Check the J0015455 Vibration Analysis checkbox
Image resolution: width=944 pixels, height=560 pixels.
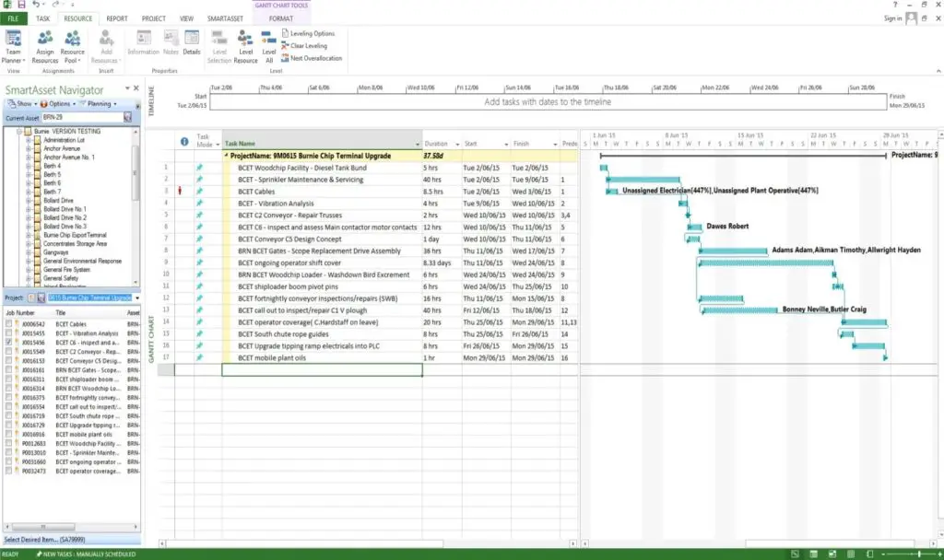pos(8,332)
